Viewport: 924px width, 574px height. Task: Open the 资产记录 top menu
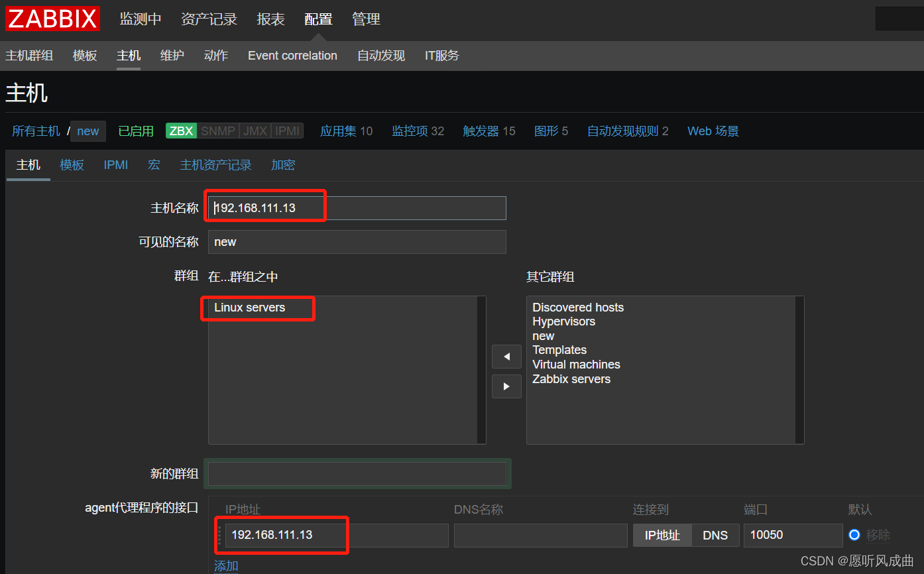click(x=209, y=19)
